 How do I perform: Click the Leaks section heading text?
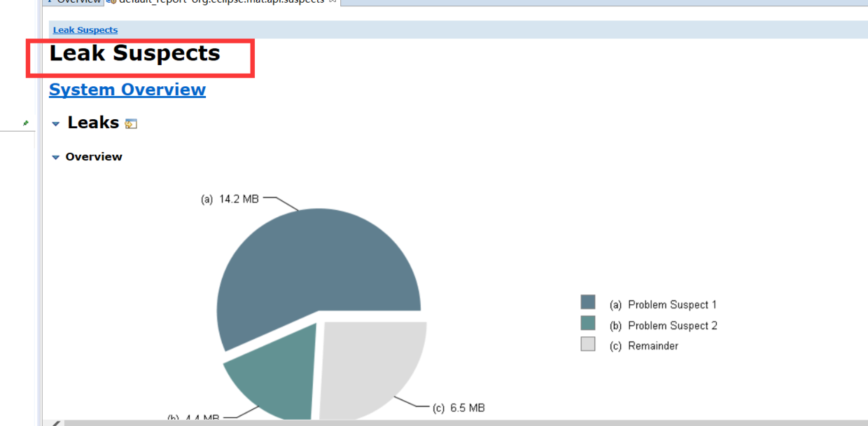93,123
